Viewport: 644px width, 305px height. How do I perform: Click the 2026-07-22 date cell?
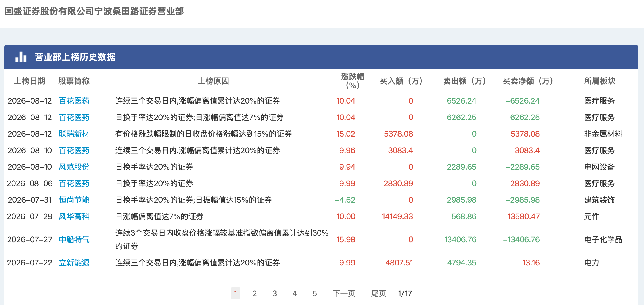[x=30, y=263]
